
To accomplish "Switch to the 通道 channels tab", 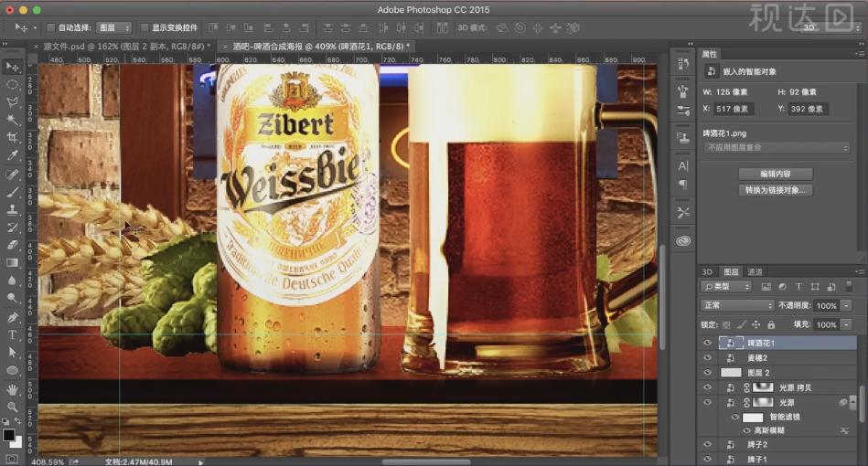I will tap(755, 271).
